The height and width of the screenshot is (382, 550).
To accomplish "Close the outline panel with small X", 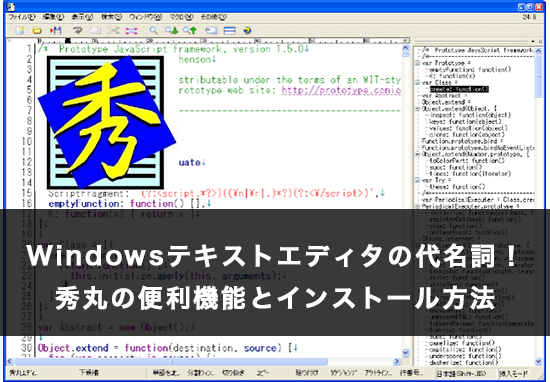I will coord(540,41).
